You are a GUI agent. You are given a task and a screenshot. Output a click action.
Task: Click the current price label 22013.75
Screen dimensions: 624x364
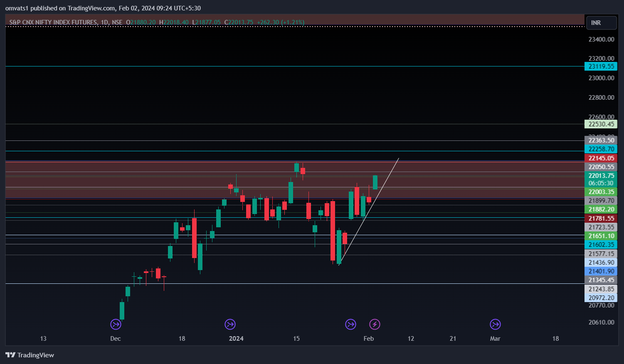(601, 176)
